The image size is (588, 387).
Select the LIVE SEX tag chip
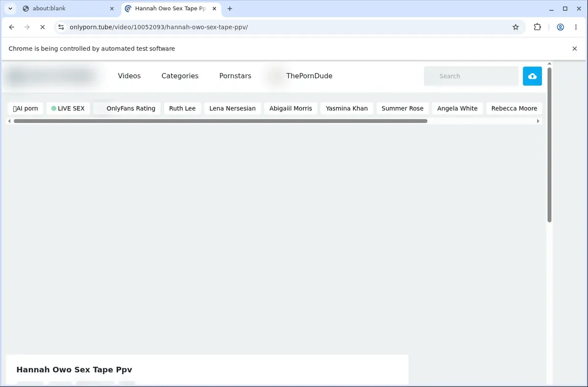coord(68,108)
